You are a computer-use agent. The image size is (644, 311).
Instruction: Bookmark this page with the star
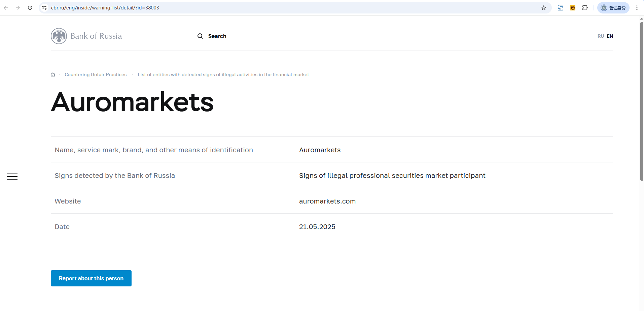544,8
